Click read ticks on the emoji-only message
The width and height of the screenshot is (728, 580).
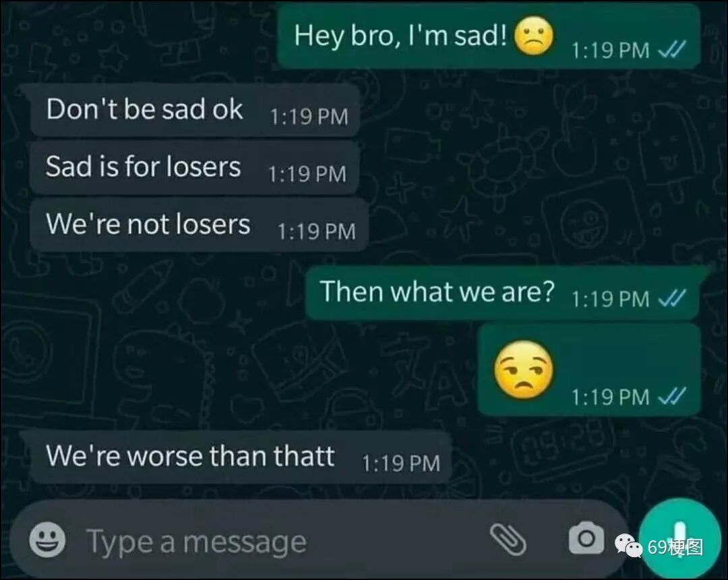pyautogui.click(x=672, y=396)
